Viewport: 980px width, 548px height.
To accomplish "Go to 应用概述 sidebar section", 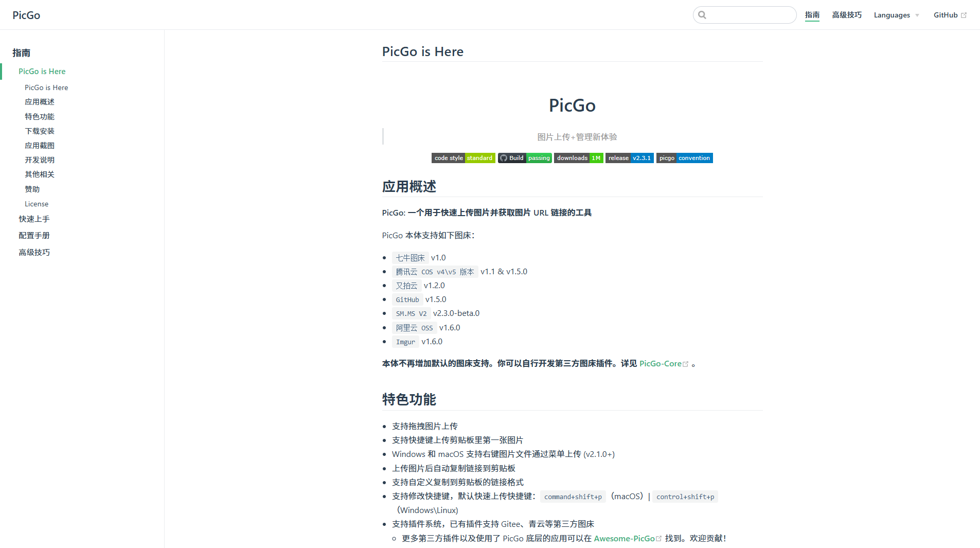I will (40, 102).
